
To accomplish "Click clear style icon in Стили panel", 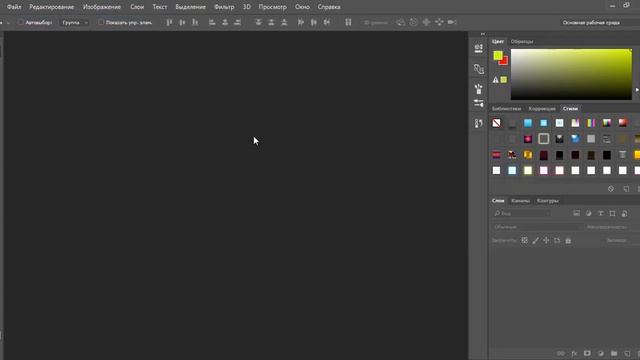I will point(611,189).
